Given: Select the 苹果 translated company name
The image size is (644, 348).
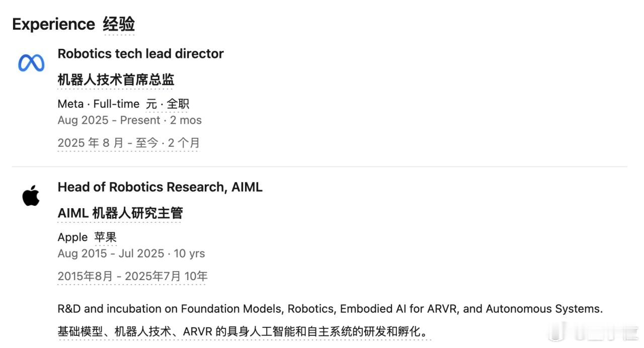Looking at the screenshot, I should [106, 237].
